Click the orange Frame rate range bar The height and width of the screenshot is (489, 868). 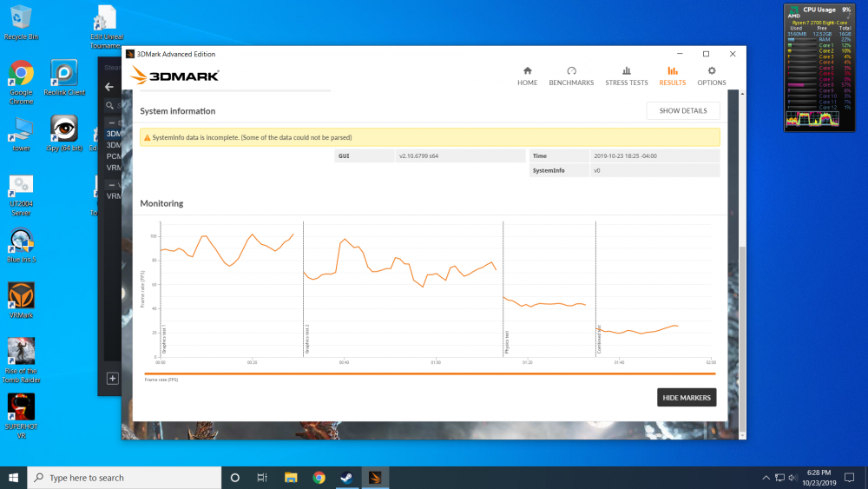pos(431,373)
